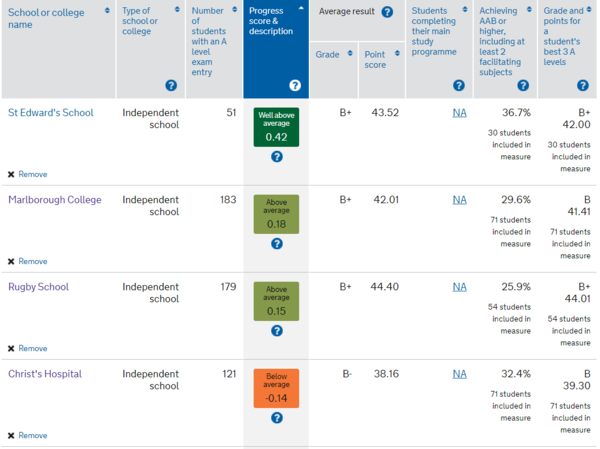
Task: Open Rugby School page
Action: point(38,287)
